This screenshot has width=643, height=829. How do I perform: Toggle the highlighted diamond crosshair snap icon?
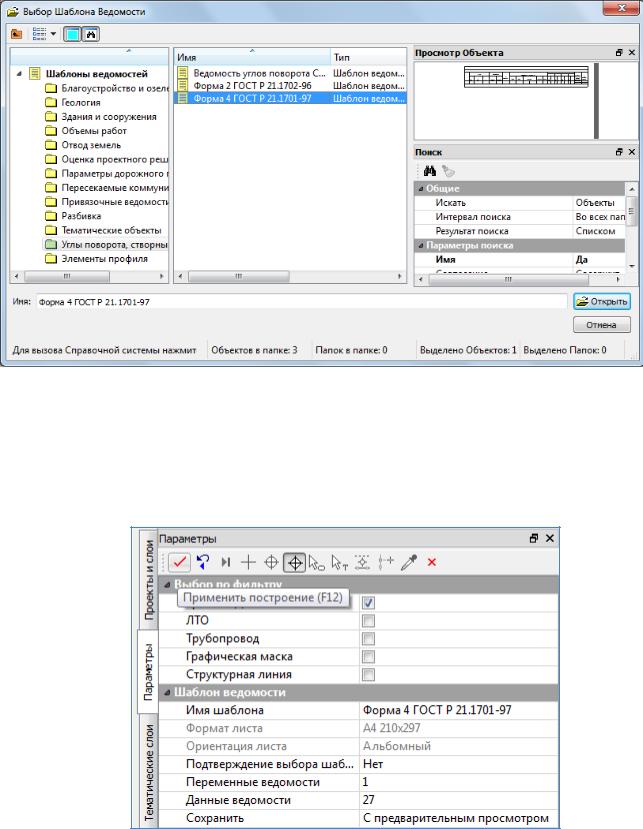295,563
